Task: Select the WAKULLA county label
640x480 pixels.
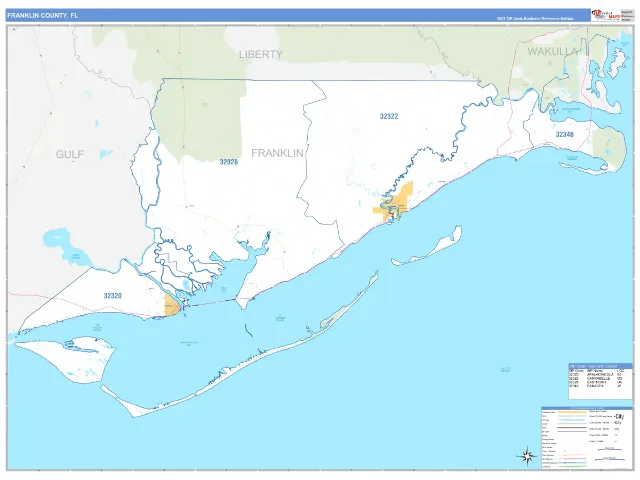Action: (552, 51)
